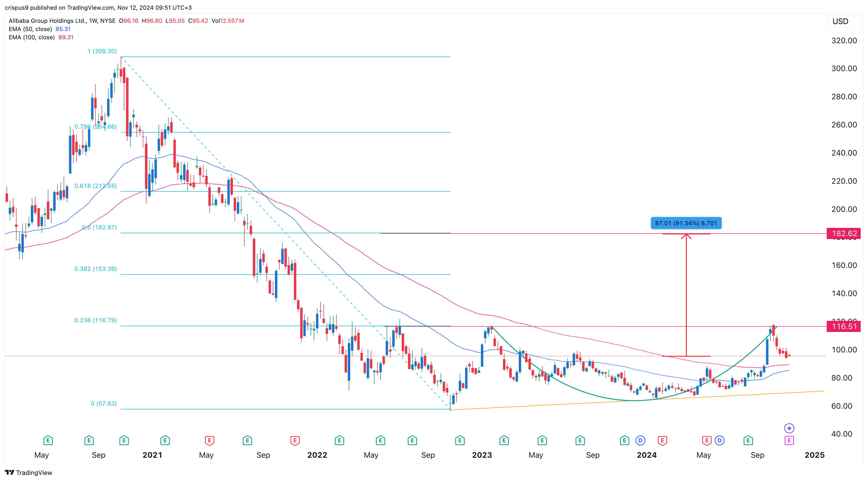Click the 182.62 price label on axis
Screen dimensions: 868x481
[844, 233]
